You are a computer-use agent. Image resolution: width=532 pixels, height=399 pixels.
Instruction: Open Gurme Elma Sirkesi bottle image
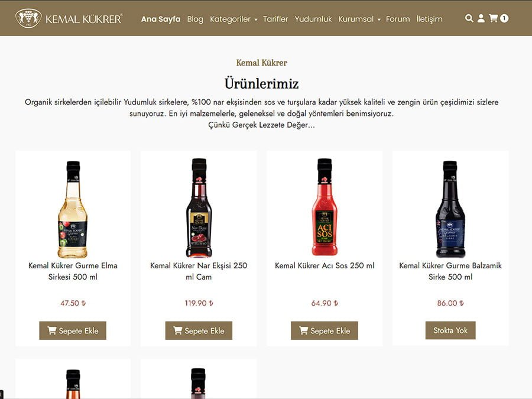[x=73, y=209]
